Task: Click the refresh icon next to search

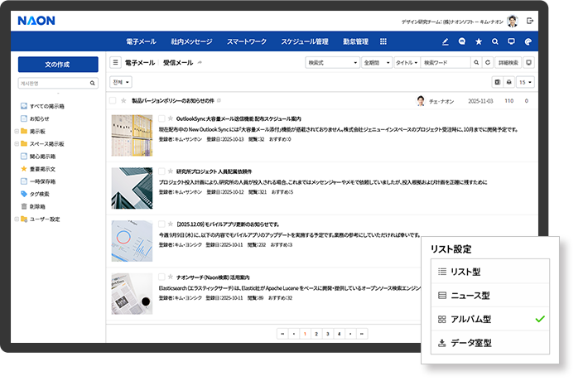Action: 489,63
